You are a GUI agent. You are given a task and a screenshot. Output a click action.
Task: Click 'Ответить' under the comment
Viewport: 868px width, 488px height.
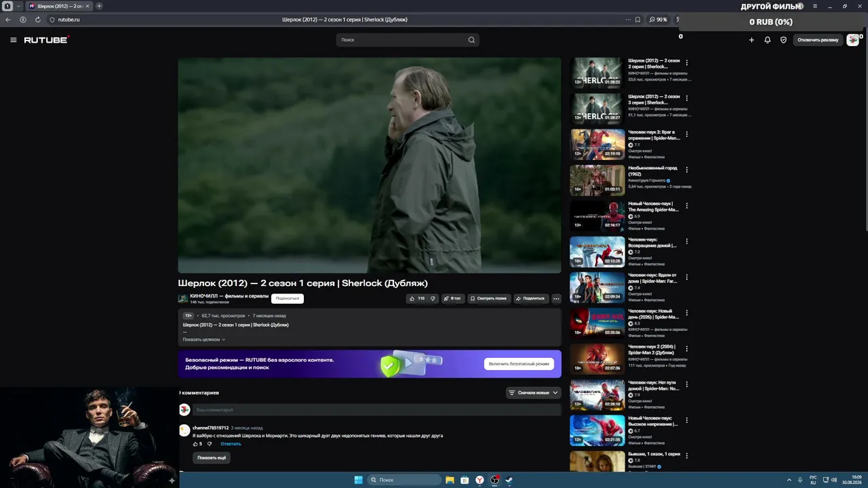click(x=231, y=444)
